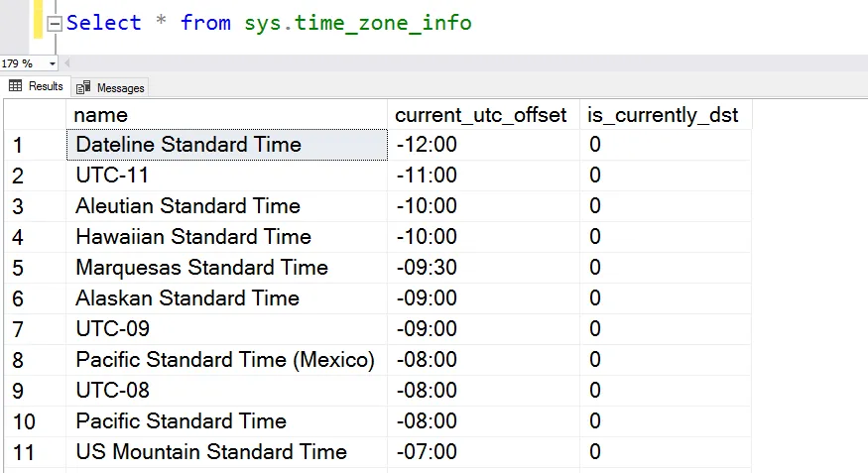The width and height of the screenshot is (868, 473).
Task: Click sys.time_zone_info in the query editor
Action: pos(358,23)
